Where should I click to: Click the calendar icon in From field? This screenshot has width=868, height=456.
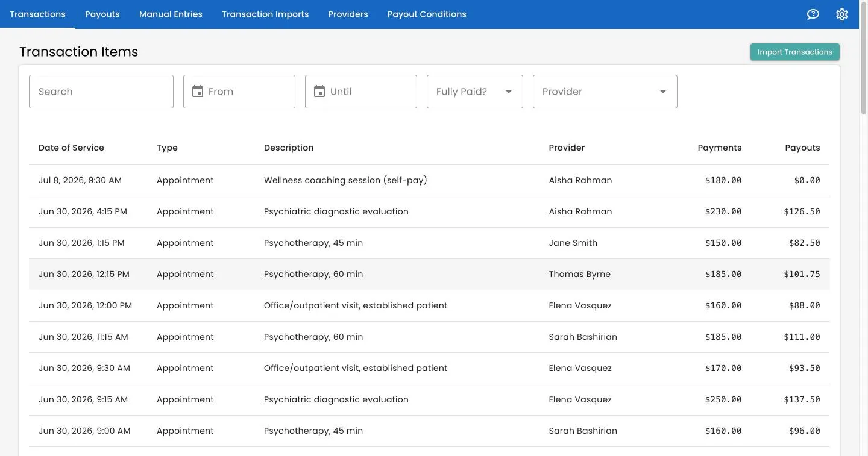[197, 92]
